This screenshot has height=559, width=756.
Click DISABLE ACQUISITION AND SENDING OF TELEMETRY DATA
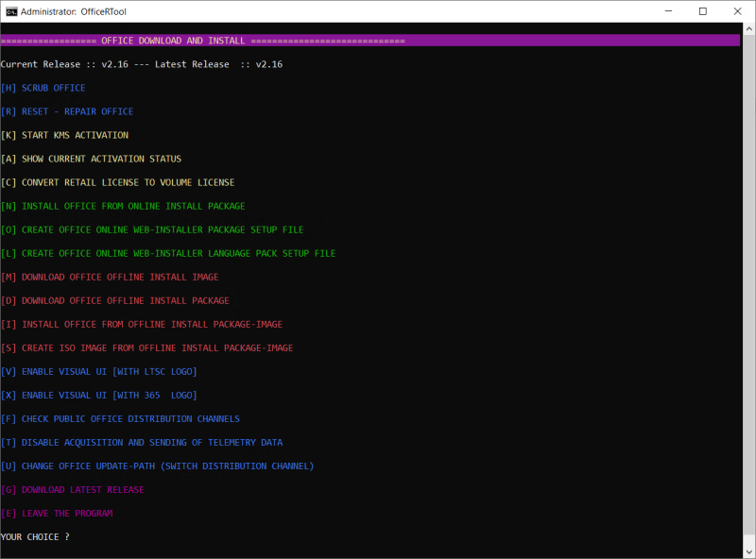[141, 442]
